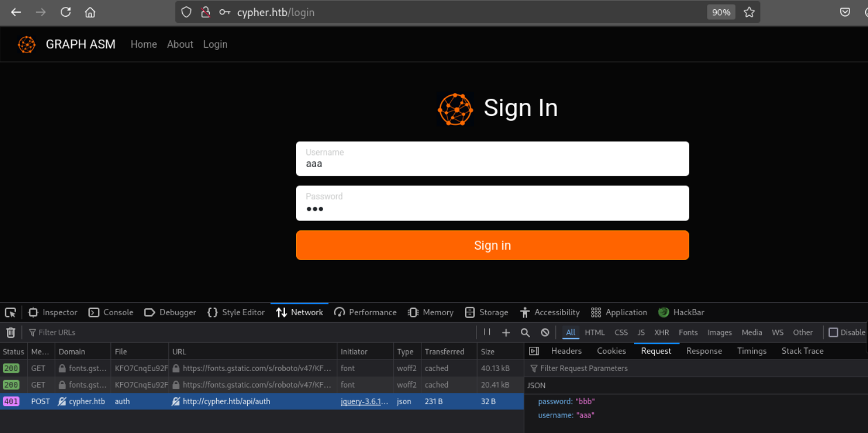Screen dimensions: 868x433
Task: Switch to the Response tab
Action: (704, 351)
